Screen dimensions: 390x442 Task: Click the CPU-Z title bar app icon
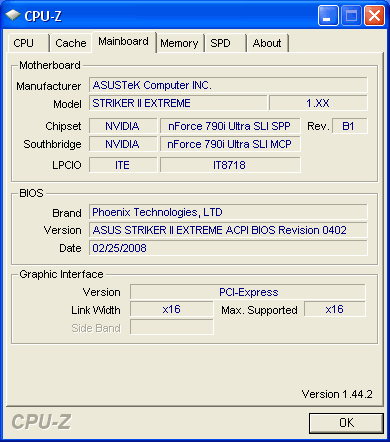13,15
